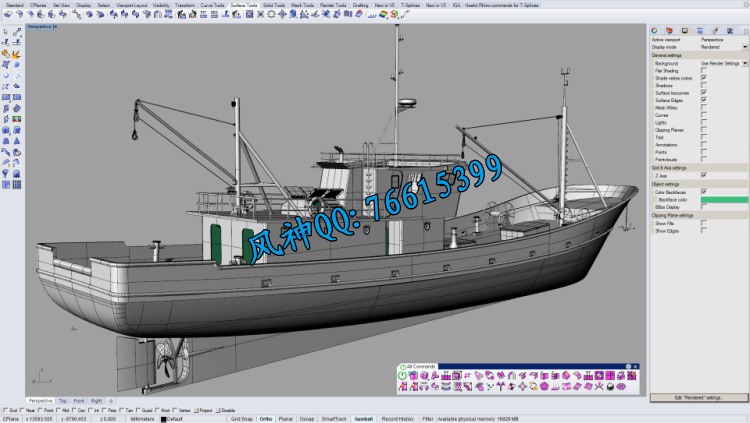Open the Millimeters units status bar item
The width and height of the screenshot is (750, 423).
(x=142, y=419)
